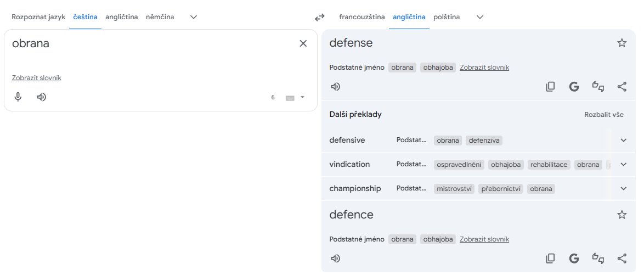Viewport: 644px width, 275px height.
Task: Click přebornictví chip in championship row
Action: pyautogui.click(x=501, y=189)
